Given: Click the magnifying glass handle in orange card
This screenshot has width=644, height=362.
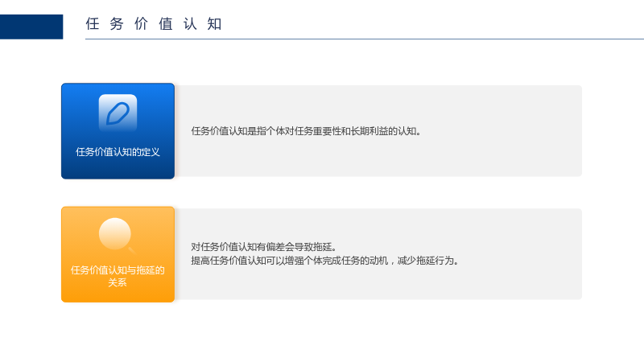Looking at the screenshot, I should pyautogui.click(x=132, y=250).
